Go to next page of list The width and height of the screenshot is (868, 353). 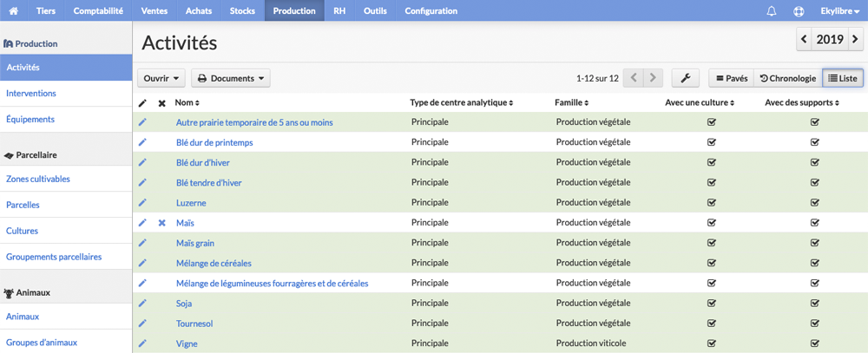654,79
